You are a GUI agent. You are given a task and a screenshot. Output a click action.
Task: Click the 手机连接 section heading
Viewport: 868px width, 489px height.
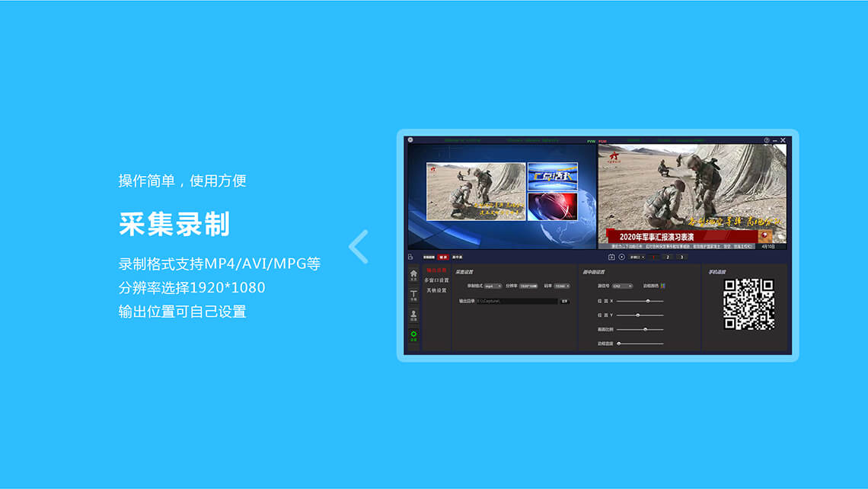pyautogui.click(x=717, y=272)
